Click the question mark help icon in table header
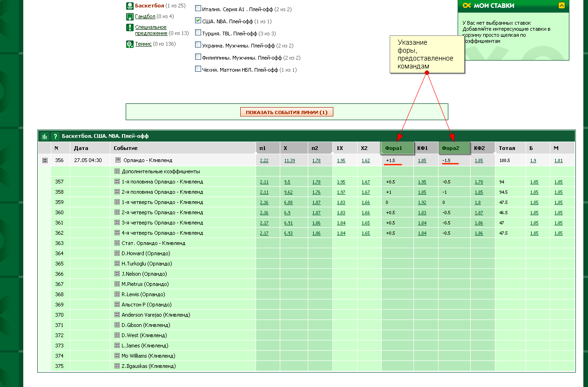 55,136
